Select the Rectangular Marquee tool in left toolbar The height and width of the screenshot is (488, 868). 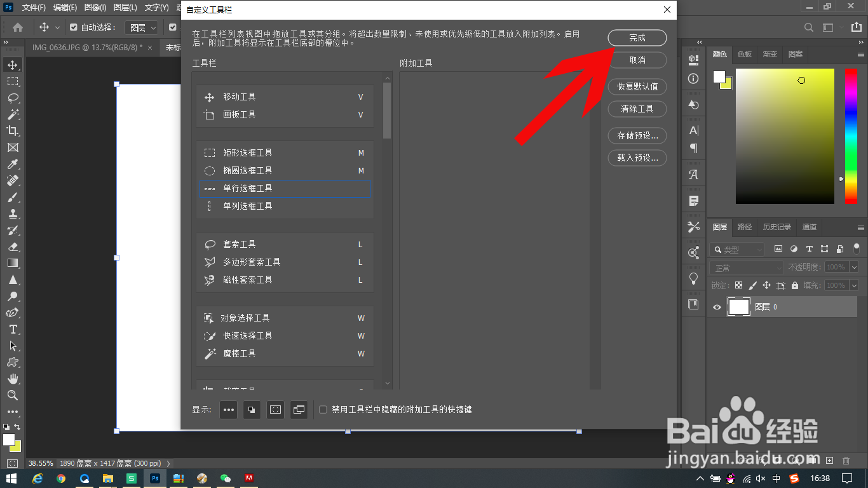[12, 81]
